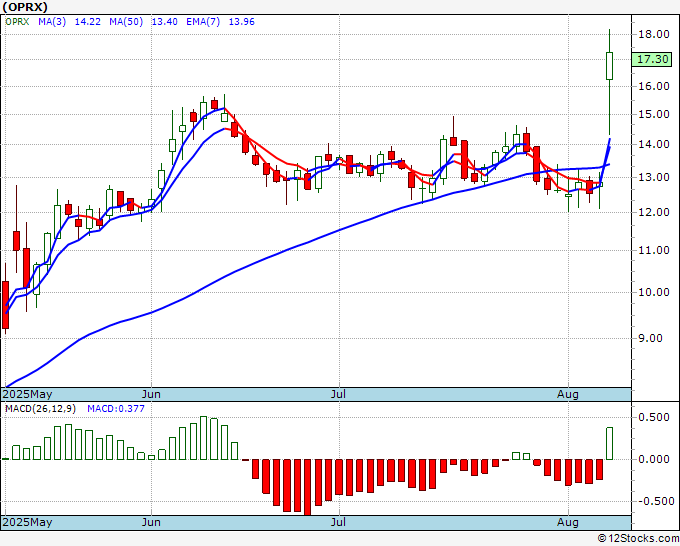Image resolution: width=680 pixels, height=546 pixels.
Task: Click Jul label on MACD panel axis
Action: click(338, 522)
